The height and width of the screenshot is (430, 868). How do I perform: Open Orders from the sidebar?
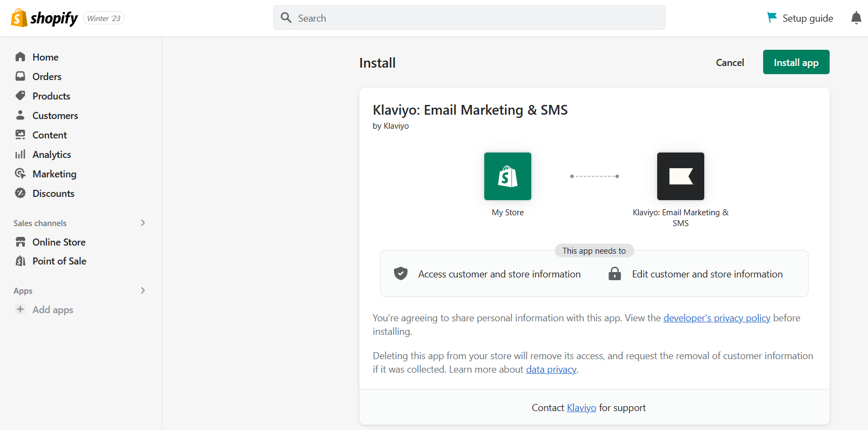pyautogui.click(x=47, y=76)
